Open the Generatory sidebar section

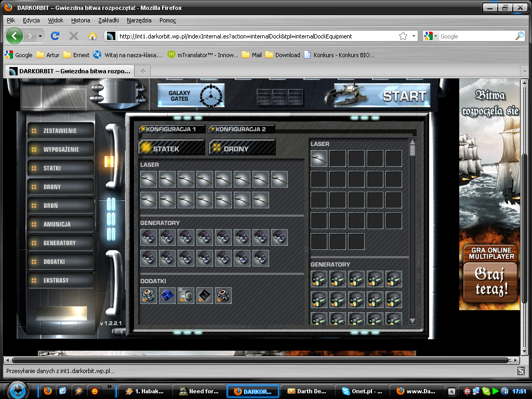click(x=60, y=243)
